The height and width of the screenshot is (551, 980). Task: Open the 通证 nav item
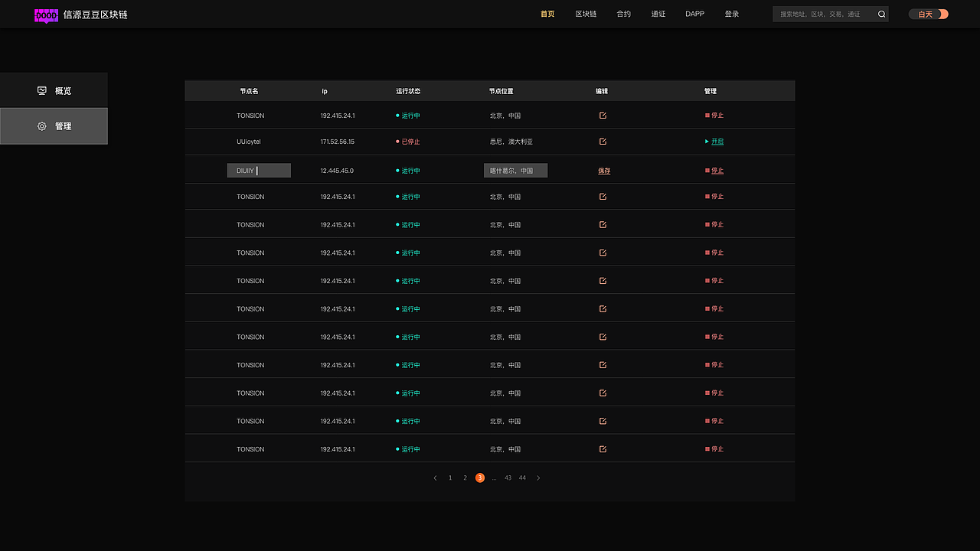[x=658, y=14]
